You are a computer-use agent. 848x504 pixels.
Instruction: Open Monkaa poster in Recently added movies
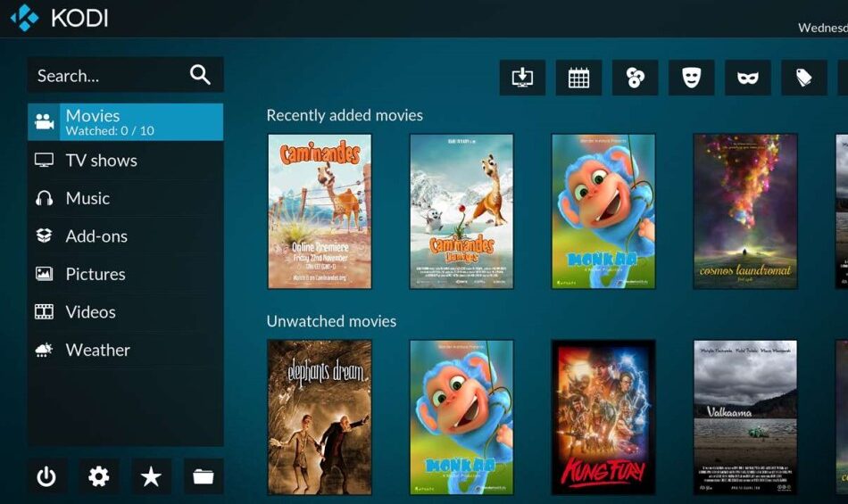coord(603,211)
